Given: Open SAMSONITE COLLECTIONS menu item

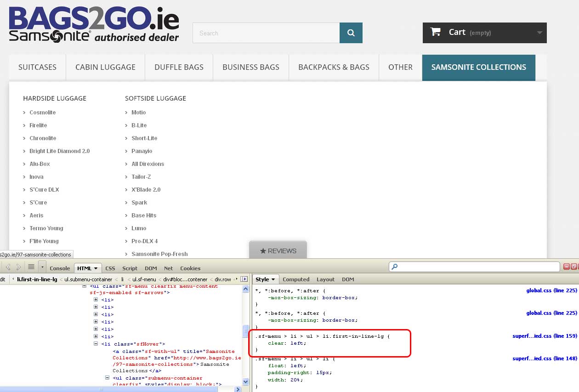Looking at the screenshot, I should pyautogui.click(x=479, y=67).
